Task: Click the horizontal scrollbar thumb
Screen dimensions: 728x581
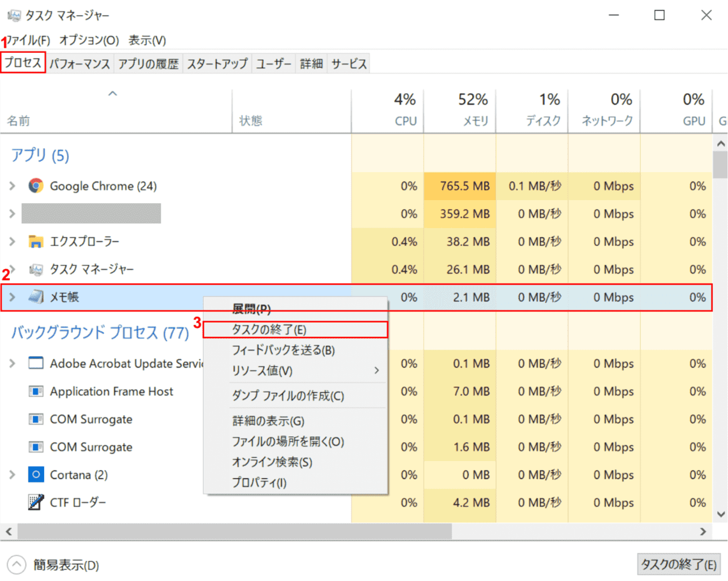Action: point(234,532)
